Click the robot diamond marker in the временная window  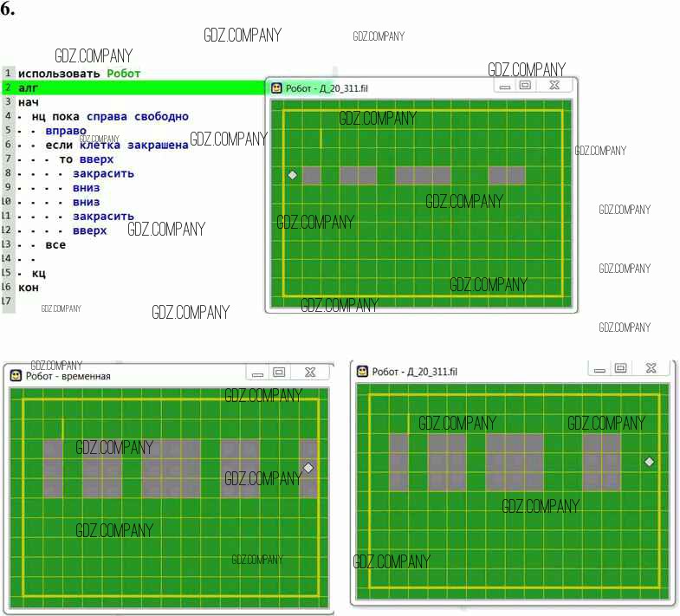(x=308, y=468)
